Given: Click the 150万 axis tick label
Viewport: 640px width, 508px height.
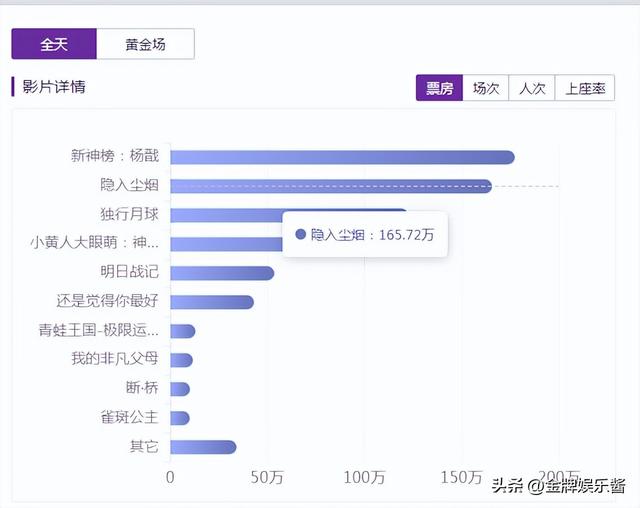Looking at the screenshot, I should click(x=462, y=477).
